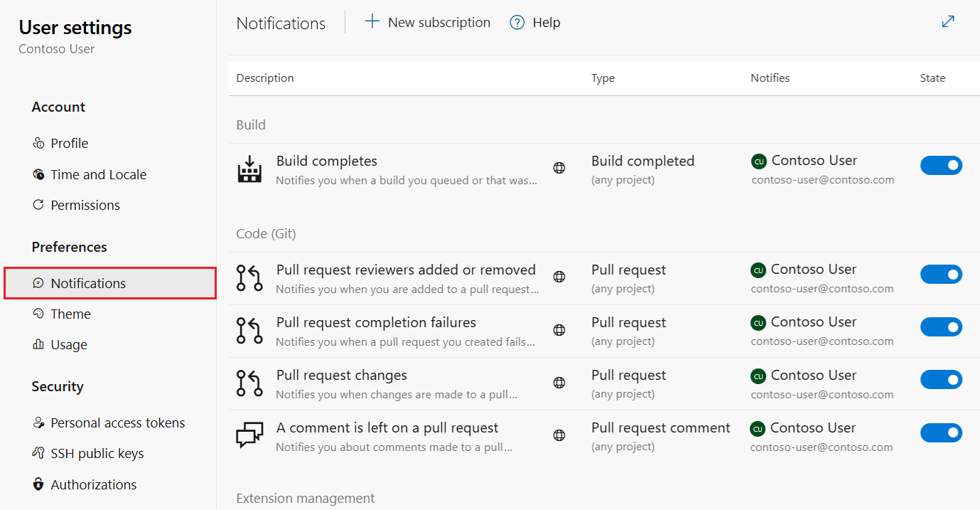Select the Usage chart icon

38,344
